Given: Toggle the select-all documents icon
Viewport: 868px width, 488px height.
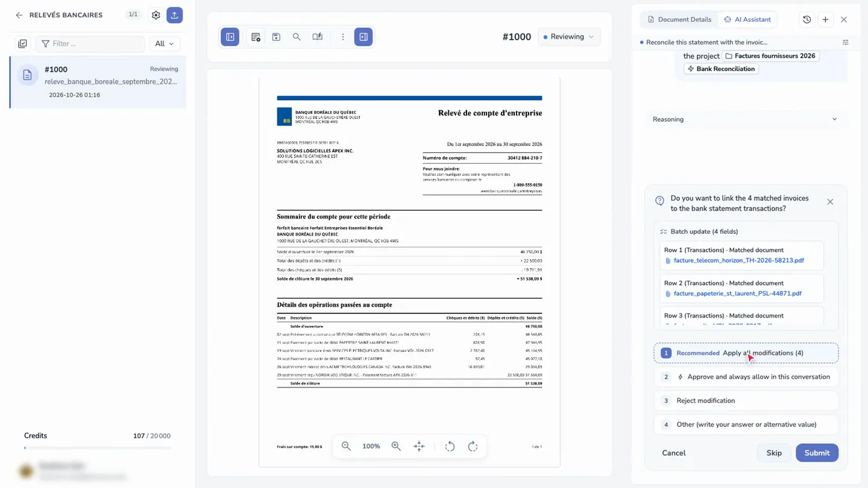Looking at the screenshot, I should click(22, 43).
